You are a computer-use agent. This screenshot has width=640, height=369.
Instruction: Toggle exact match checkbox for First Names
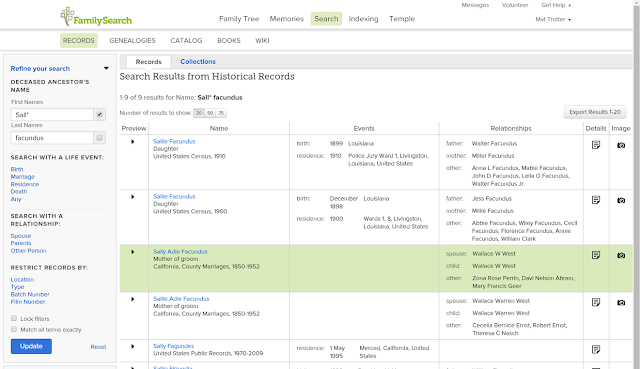(x=100, y=115)
